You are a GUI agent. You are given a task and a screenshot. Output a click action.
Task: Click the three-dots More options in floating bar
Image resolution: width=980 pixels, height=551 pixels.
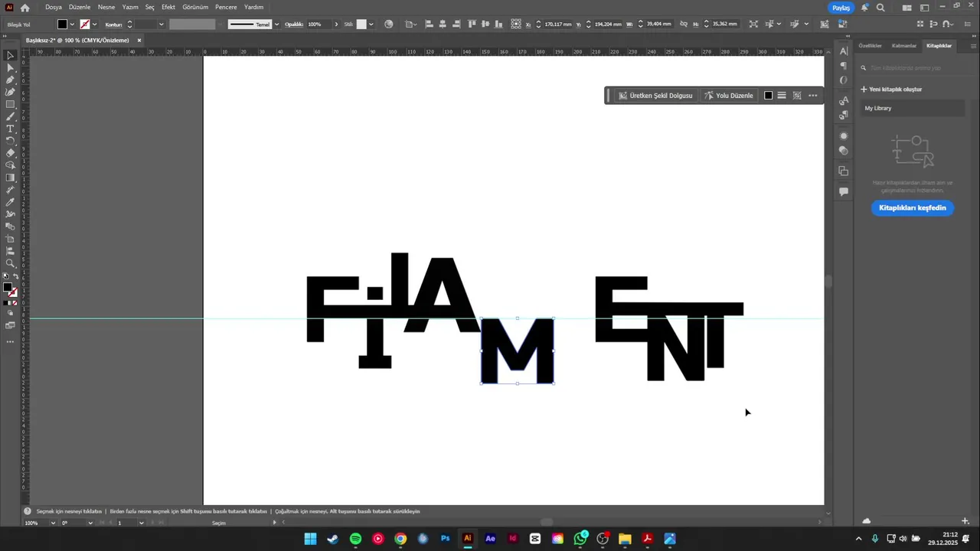[813, 96]
